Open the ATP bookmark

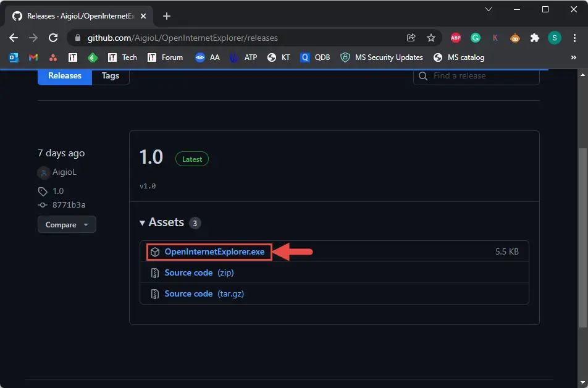tap(243, 57)
